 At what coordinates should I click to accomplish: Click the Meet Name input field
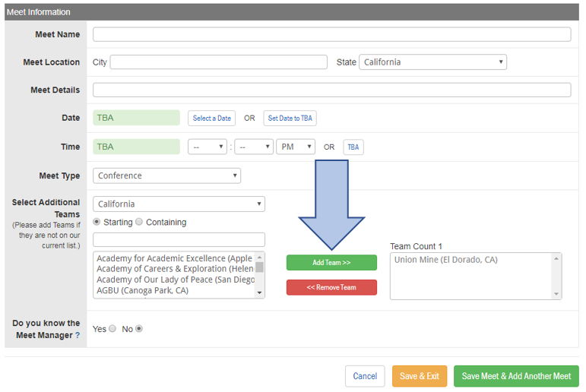click(332, 34)
